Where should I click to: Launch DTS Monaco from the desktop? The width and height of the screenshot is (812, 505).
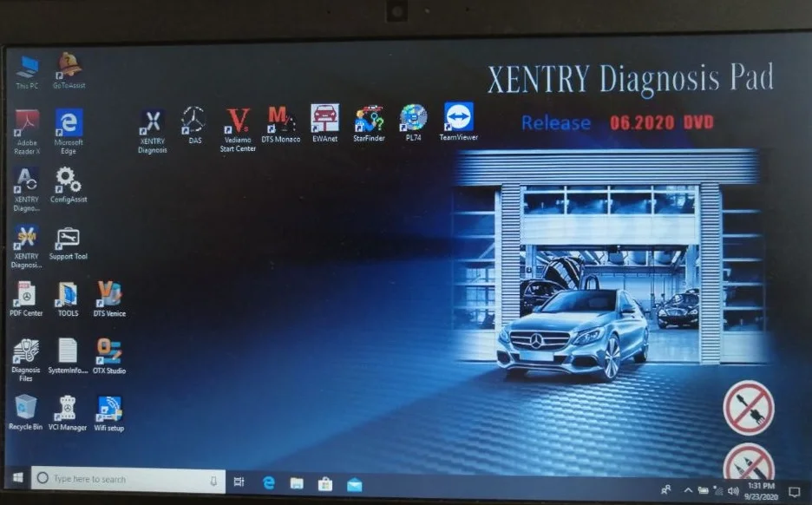(x=281, y=124)
